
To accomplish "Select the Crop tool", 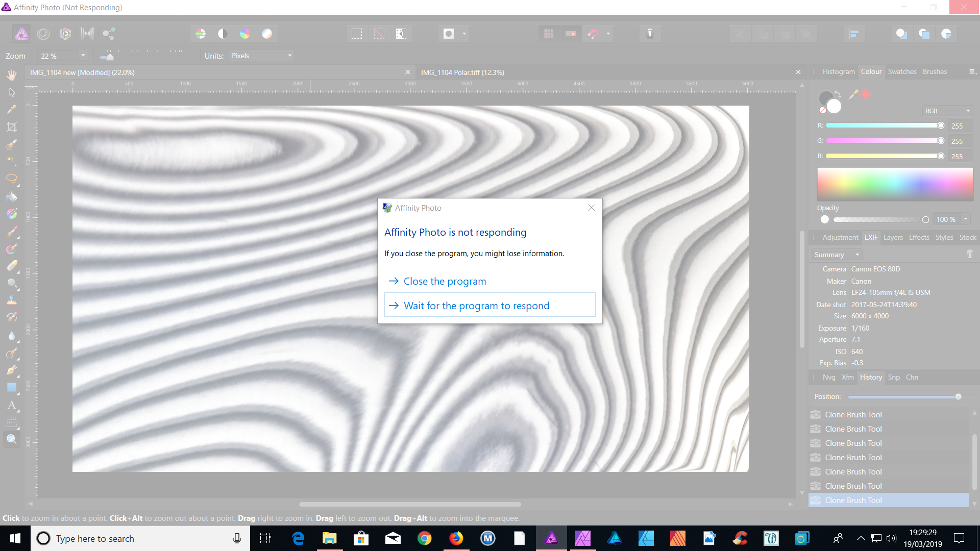I will point(12,127).
